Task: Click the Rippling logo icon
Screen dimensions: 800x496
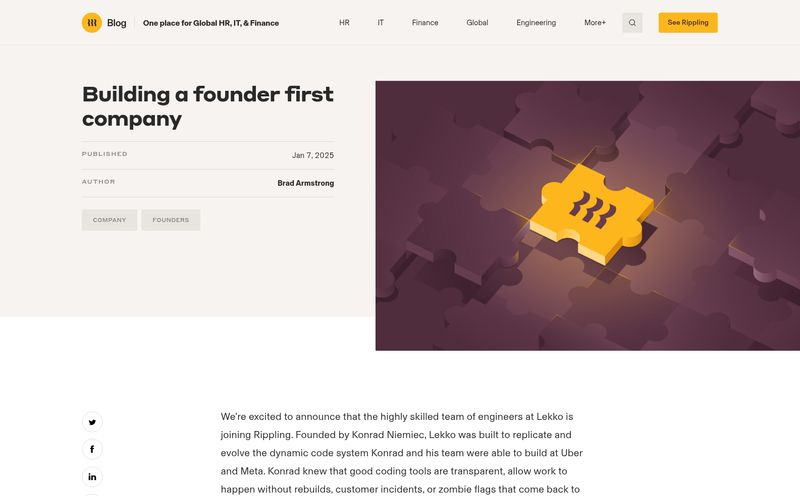Action: pyautogui.click(x=92, y=23)
